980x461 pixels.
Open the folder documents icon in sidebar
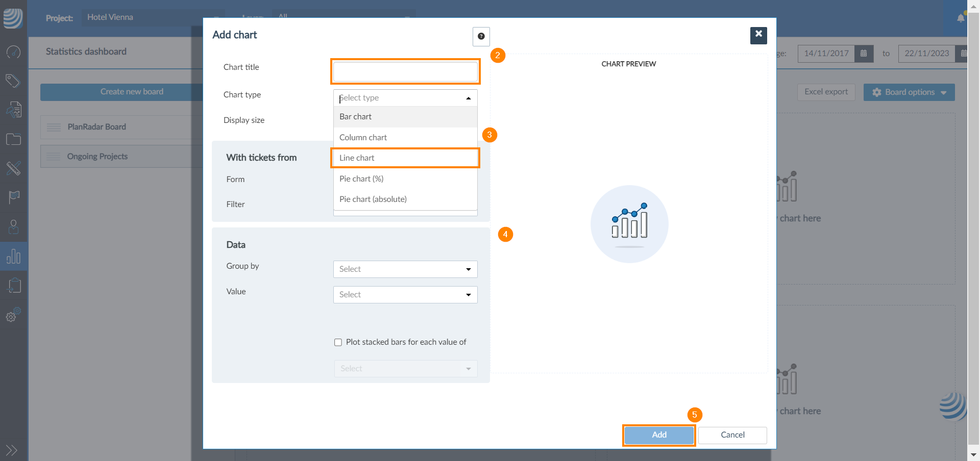13,139
